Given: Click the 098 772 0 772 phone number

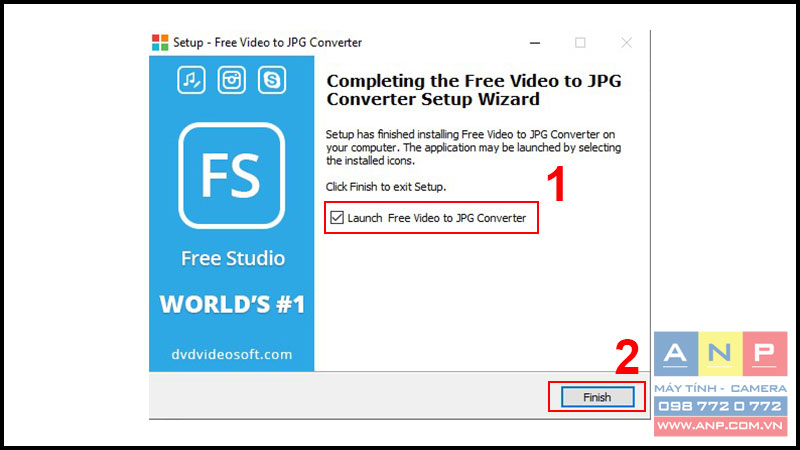Looking at the screenshot, I should click(720, 406).
